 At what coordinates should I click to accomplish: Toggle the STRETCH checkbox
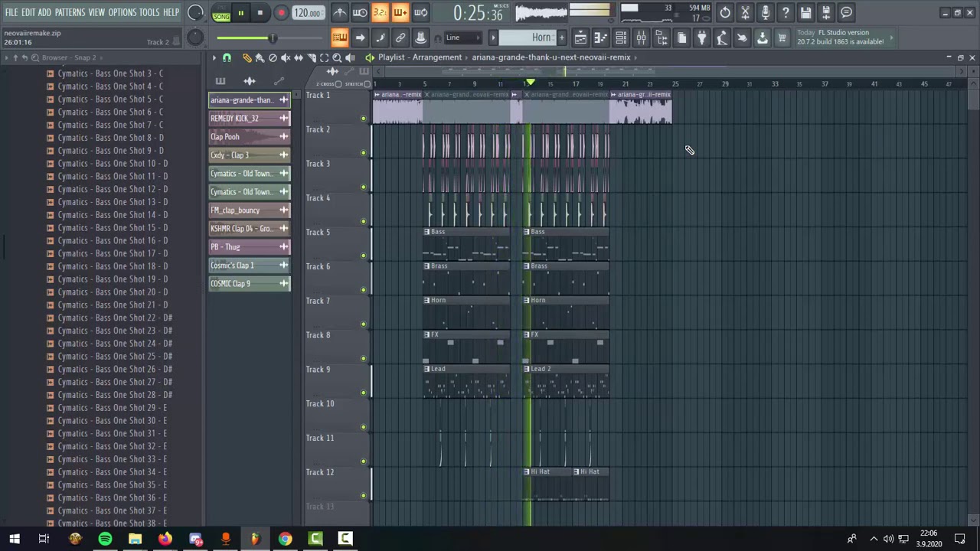[367, 84]
